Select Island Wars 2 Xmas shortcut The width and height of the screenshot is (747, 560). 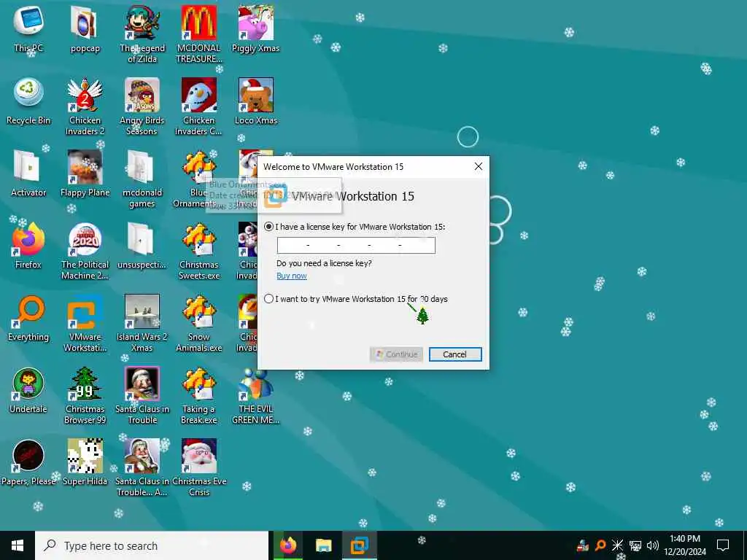142,324
